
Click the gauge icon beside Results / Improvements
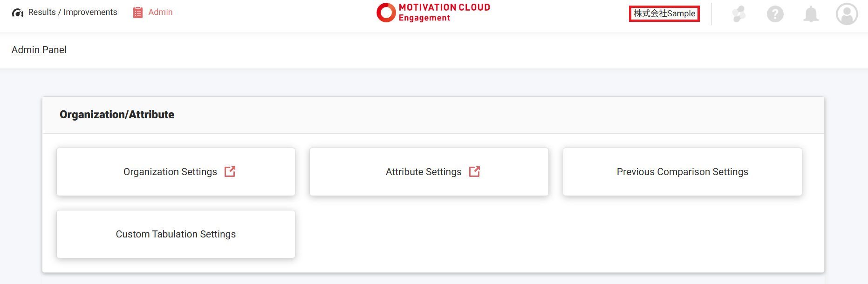pyautogui.click(x=18, y=13)
